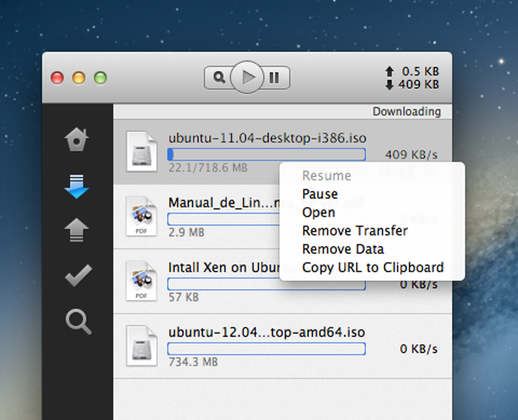Close the window with the red button
Viewport: 518px width, 420px height.
click(x=57, y=78)
